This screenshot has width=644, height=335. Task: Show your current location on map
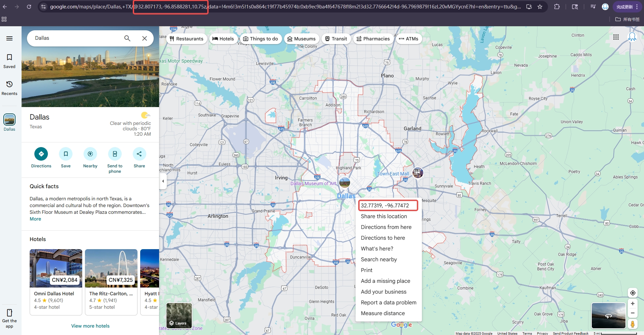coord(633,293)
